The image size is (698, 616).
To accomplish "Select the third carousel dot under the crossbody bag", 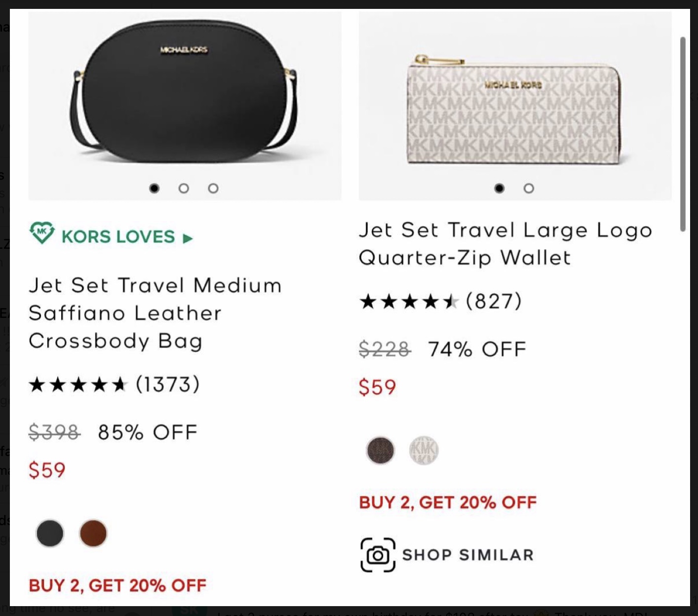I will (x=213, y=188).
